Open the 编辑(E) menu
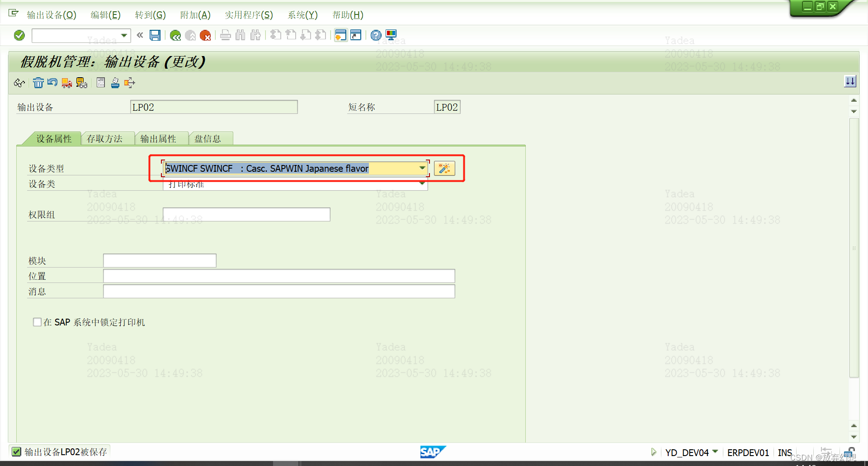The width and height of the screenshot is (868, 466). pyautogui.click(x=105, y=15)
